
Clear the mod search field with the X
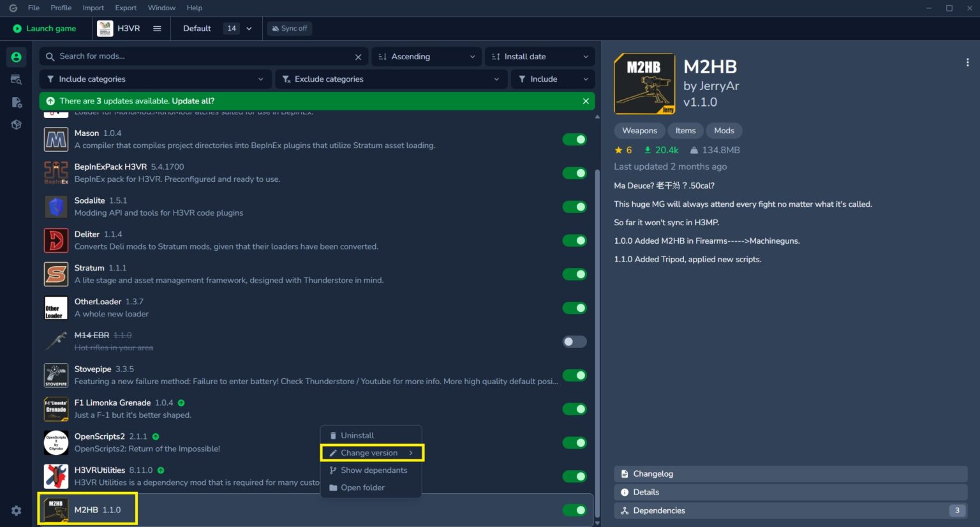(x=358, y=56)
